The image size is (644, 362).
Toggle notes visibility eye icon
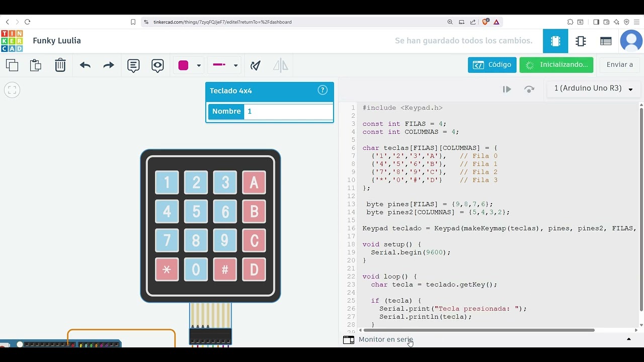pos(157,65)
